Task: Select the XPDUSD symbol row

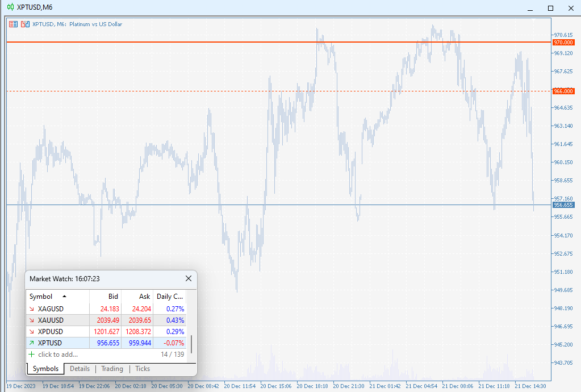Action: pos(106,332)
